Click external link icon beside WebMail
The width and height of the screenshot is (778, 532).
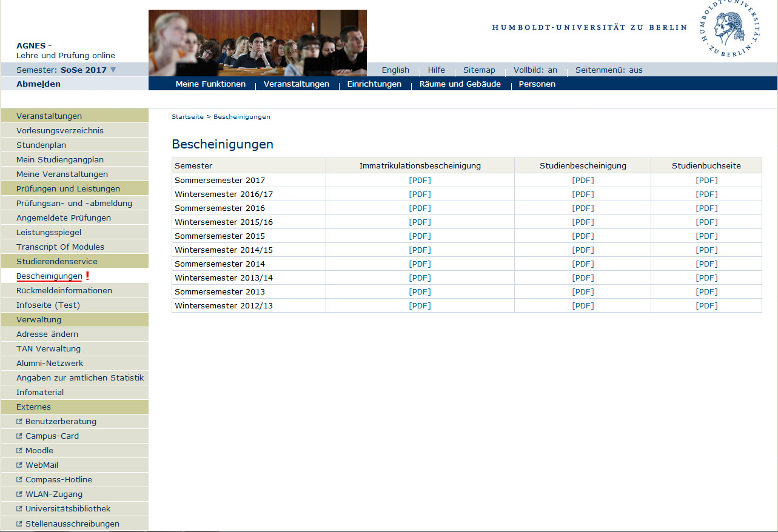[x=19, y=465]
